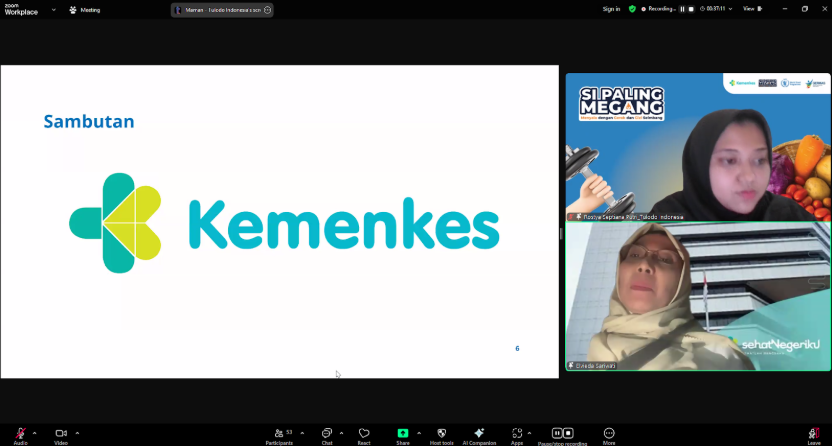Open the Meeting tab
This screenshot has width=832, height=446.
(x=85, y=10)
